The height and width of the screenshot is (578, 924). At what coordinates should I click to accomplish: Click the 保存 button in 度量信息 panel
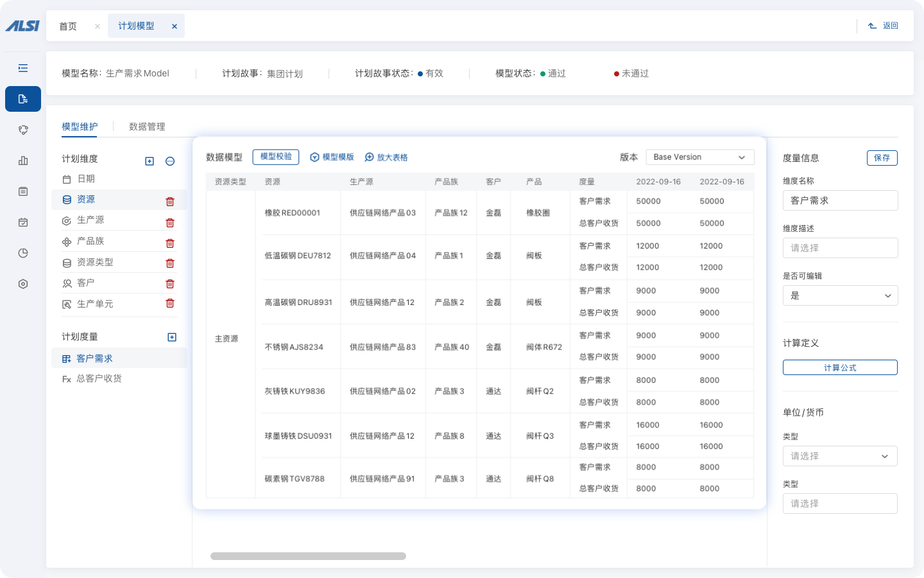882,157
